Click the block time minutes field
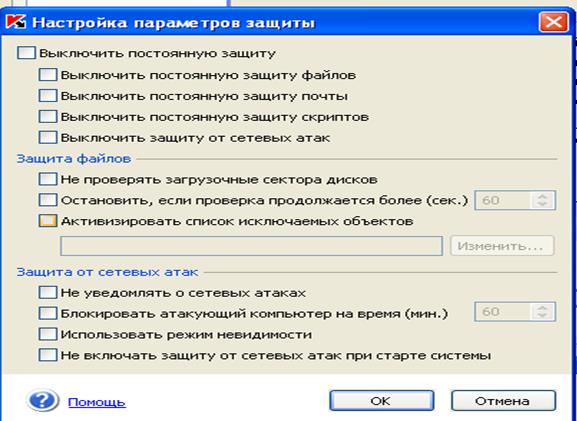Viewport: 577px width, 421px height. tap(503, 312)
